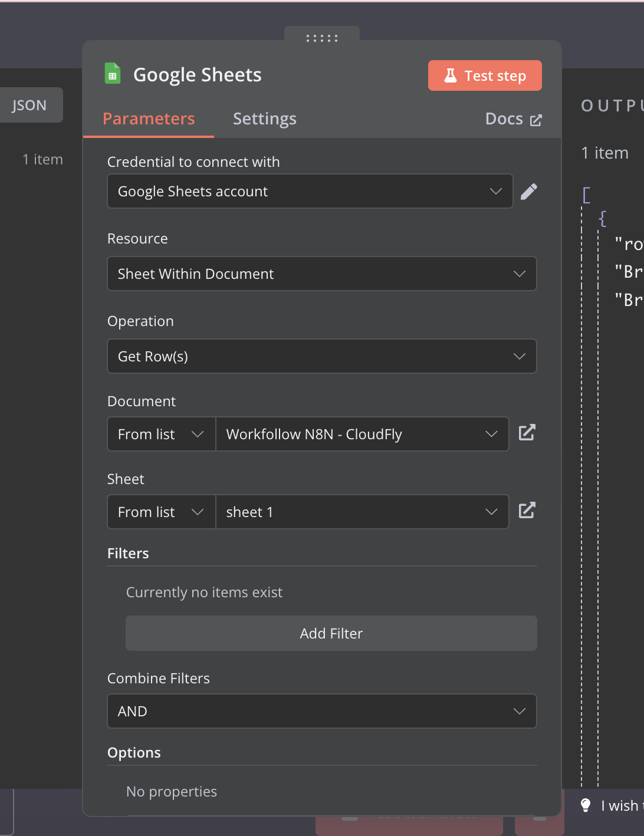The image size is (644, 836).
Task: Click the Google Sheets node icon
Action: point(113,74)
